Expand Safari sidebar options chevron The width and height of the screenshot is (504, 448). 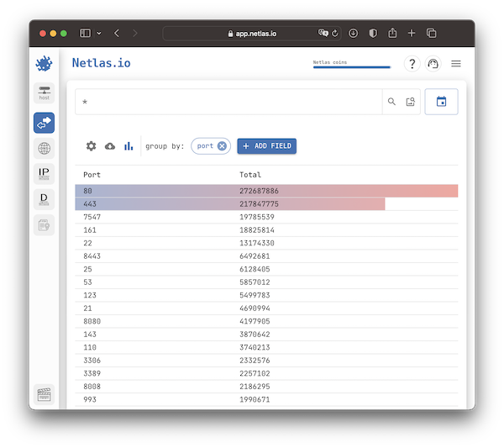coord(99,34)
